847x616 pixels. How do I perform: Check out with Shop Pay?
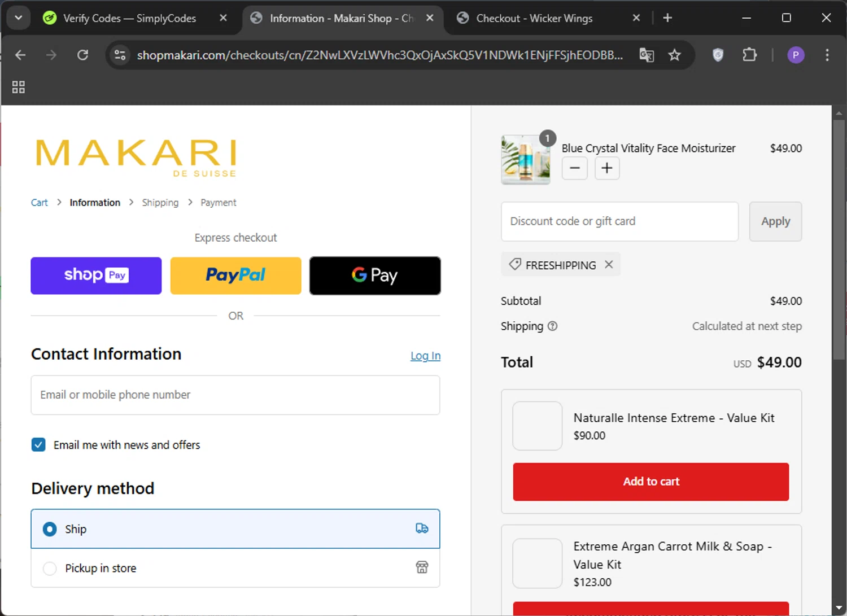(x=96, y=276)
